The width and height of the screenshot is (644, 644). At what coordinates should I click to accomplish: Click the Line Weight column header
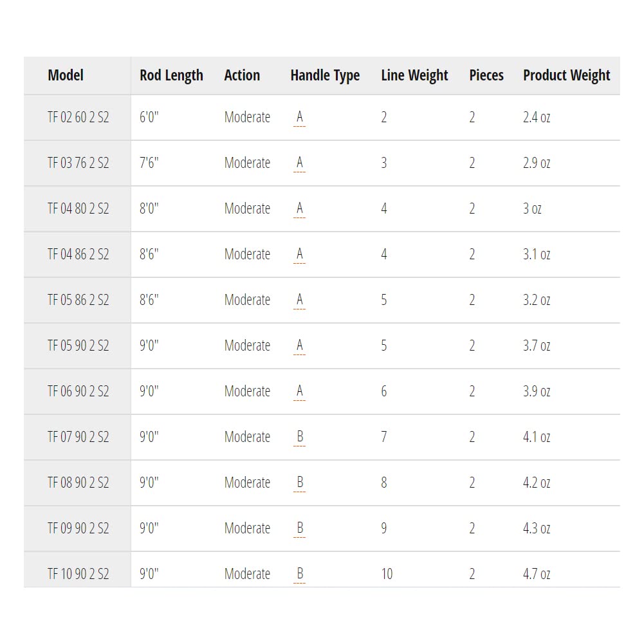pos(414,75)
